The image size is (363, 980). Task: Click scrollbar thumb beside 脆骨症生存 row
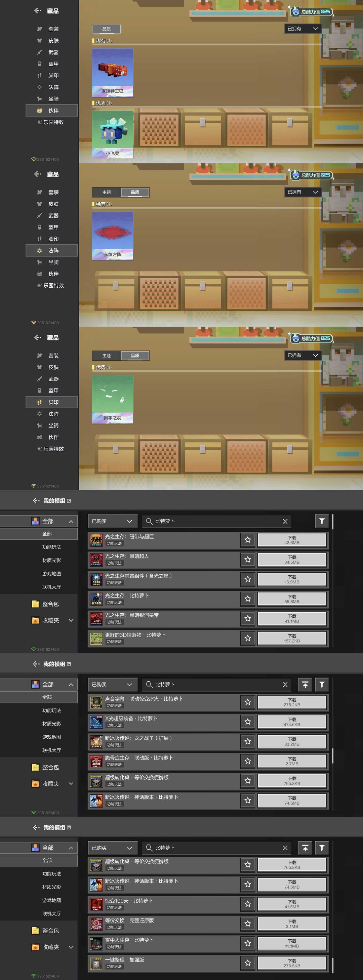(333, 756)
